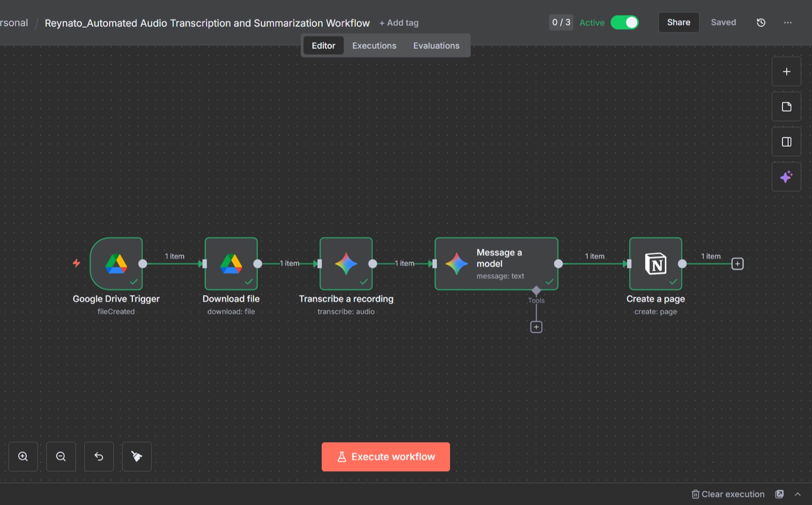Click the add node plus button in right panel
Image resolution: width=812 pixels, height=505 pixels.
(x=787, y=72)
